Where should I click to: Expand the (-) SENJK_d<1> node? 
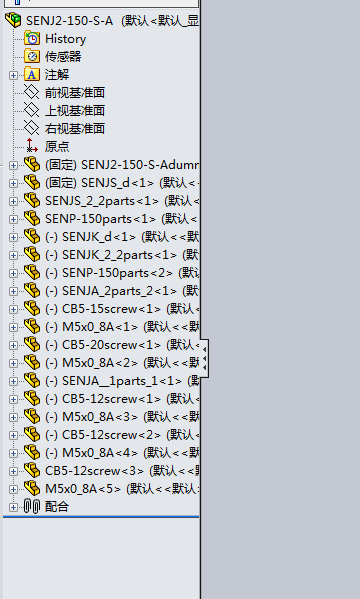[x=13, y=237]
